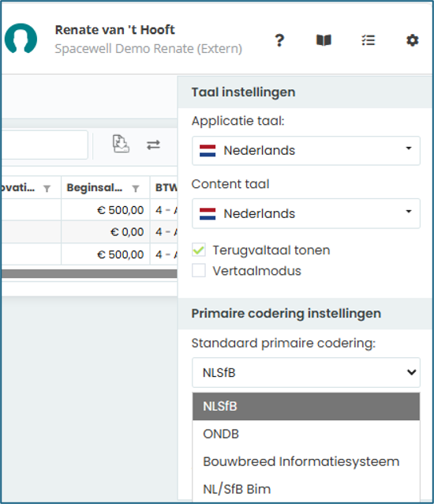This screenshot has width=434, height=504.
Task: Click the Vertaalmodus label text
Action: [x=256, y=271]
